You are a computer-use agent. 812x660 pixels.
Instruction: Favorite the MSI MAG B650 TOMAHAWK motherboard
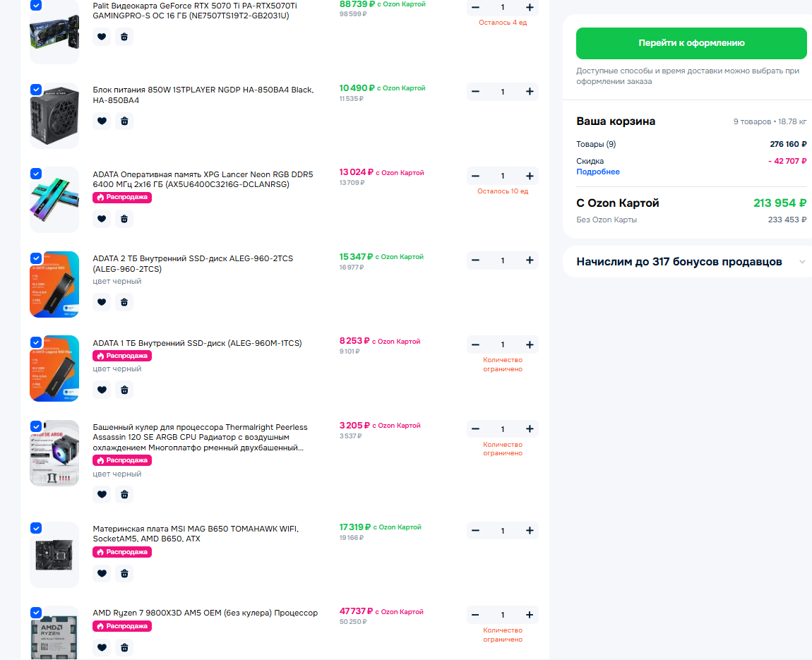click(x=102, y=574)
